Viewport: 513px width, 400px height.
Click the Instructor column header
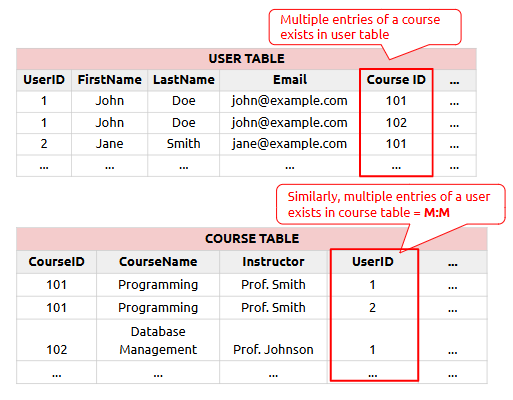[273, 262]
